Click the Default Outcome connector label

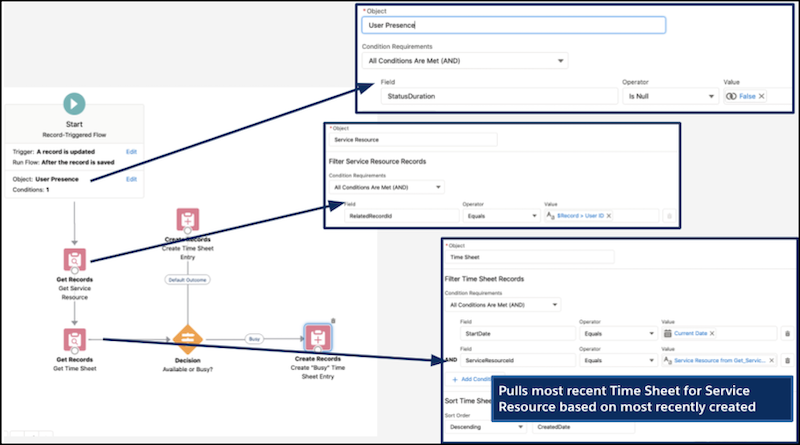188,280
